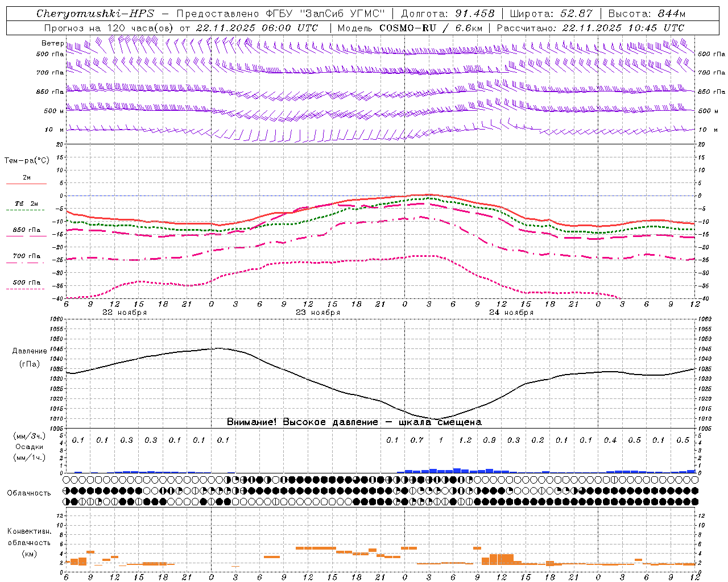This screenshot has width=728, height=582.
Task: Click the "Тем-ра(°C)" temperature label
Action: (x=27, y=161)
